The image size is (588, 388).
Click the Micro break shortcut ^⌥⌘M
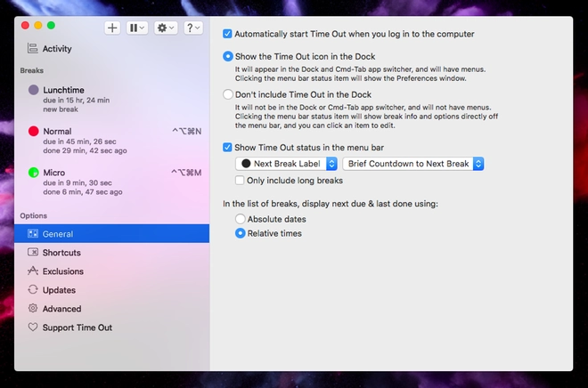[186, 173]
